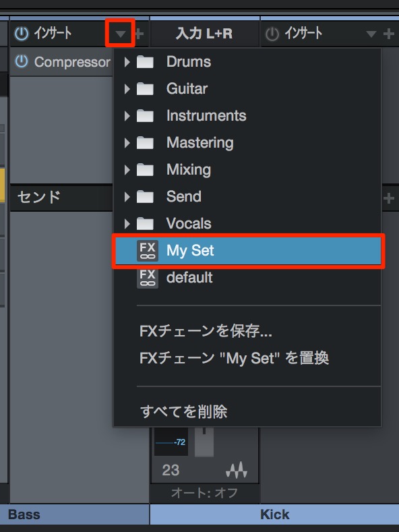Image resolution: width=399 pixels, height=532 pixels.
Task: Click the Vocals folder icon
Action: coord(145,224)
